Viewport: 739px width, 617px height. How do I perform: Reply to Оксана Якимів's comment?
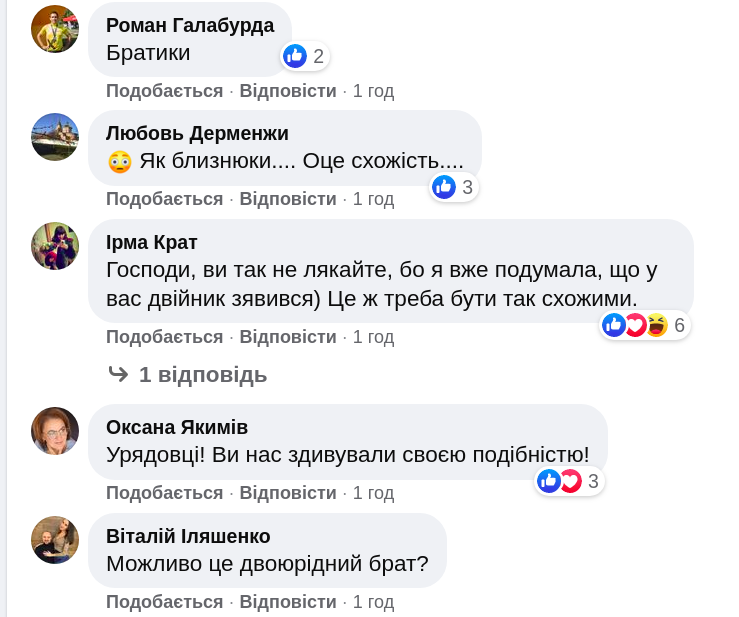288,493
